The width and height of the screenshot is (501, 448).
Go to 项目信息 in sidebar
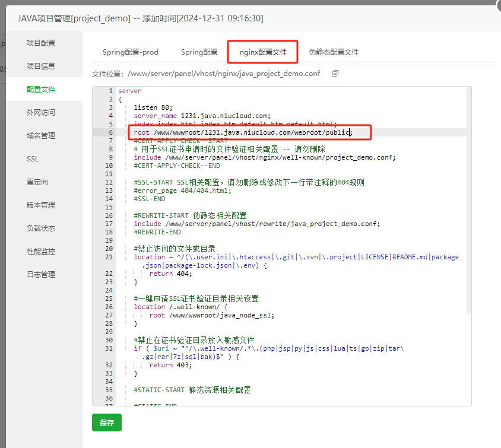click(x=41, y=66)
